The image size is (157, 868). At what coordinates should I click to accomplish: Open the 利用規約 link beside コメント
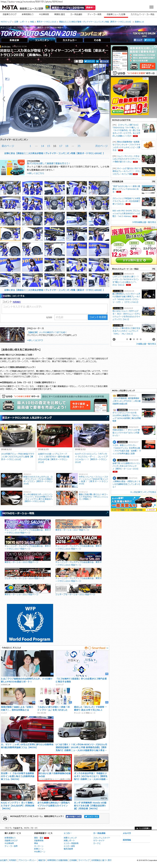click(x=16, y=302)
